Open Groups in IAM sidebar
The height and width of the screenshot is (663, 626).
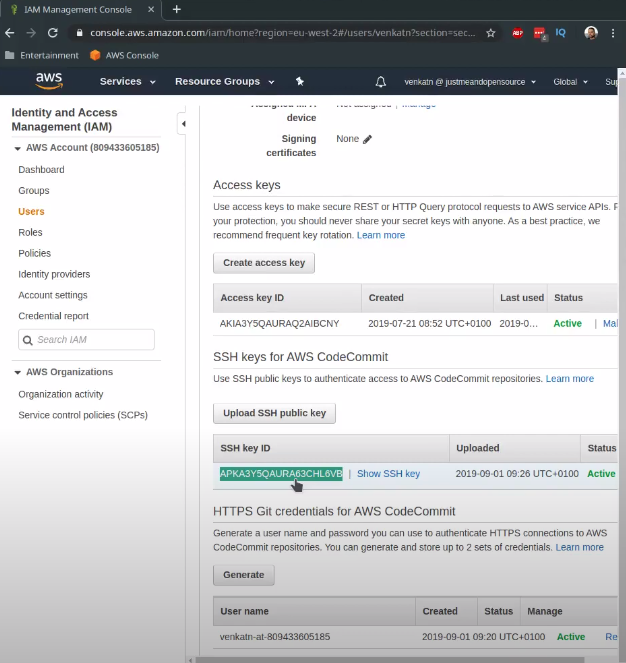tap(34, 191)
